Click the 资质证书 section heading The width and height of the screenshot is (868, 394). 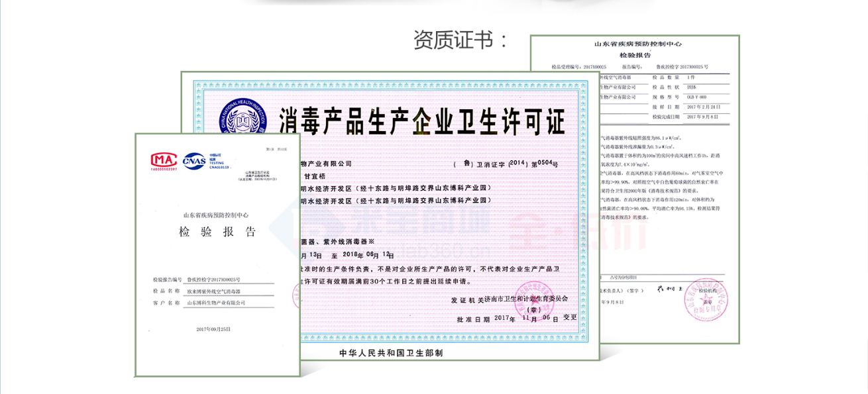tap(461, 40)
